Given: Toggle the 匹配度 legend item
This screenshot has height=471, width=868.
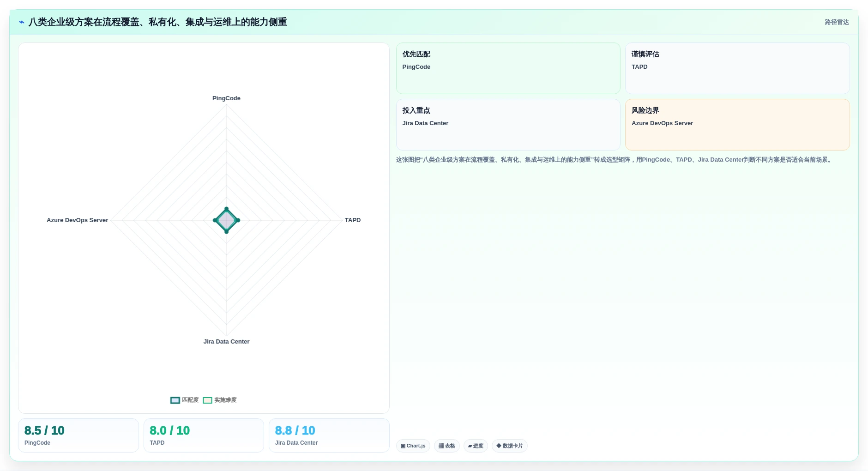Looking at the screenshot, I should [x=184, y=400].
